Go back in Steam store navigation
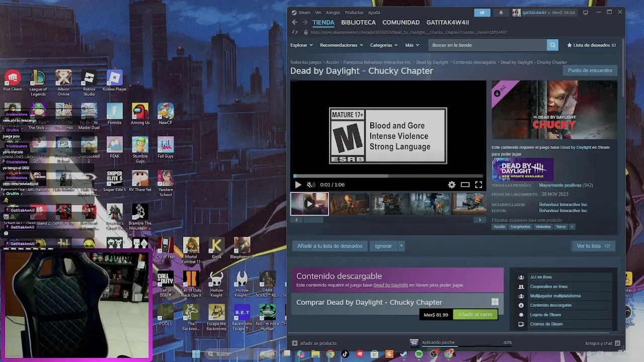644x362 pixels. point(295,22)
